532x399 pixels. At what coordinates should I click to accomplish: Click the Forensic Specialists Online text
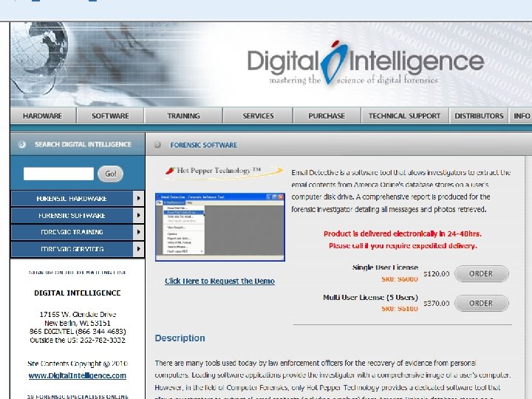[78, 396]
